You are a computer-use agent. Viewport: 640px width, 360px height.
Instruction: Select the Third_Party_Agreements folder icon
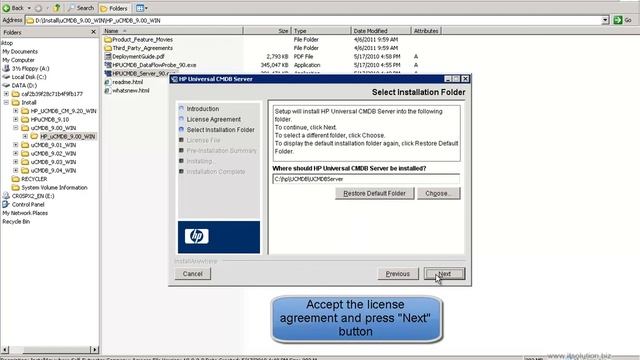pos(108,48)
